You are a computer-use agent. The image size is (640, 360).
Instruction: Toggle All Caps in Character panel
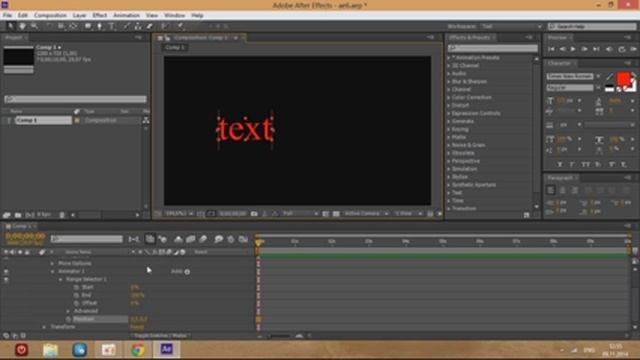pos(586,164)
